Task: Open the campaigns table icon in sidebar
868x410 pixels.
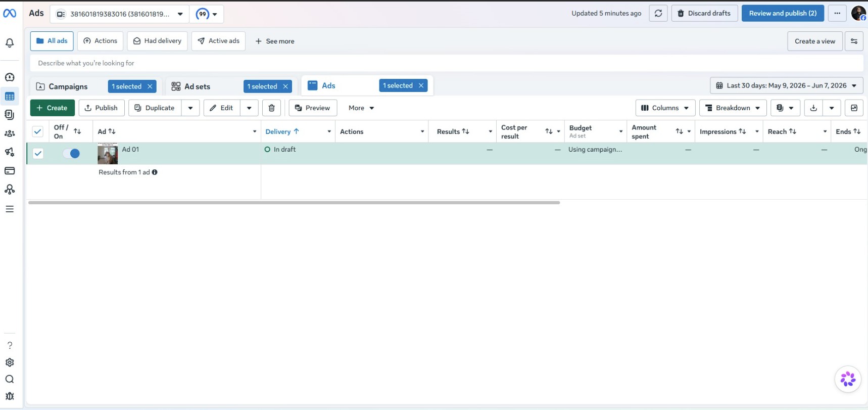Action: [x=10, y=97]
